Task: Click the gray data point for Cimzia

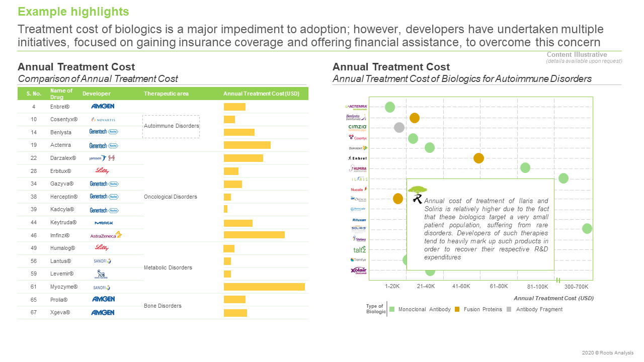Action: [399, 128]
